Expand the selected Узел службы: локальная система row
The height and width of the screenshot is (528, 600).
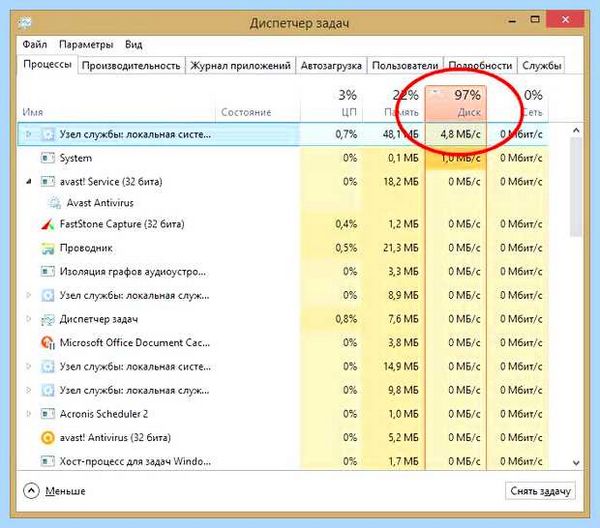[x=28, y=134]
